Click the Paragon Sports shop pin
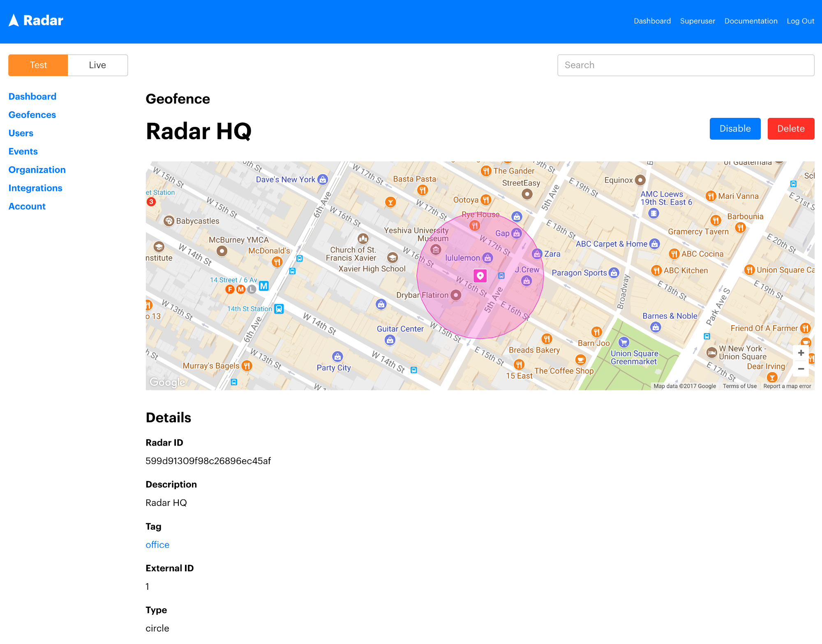 [614, 273]
